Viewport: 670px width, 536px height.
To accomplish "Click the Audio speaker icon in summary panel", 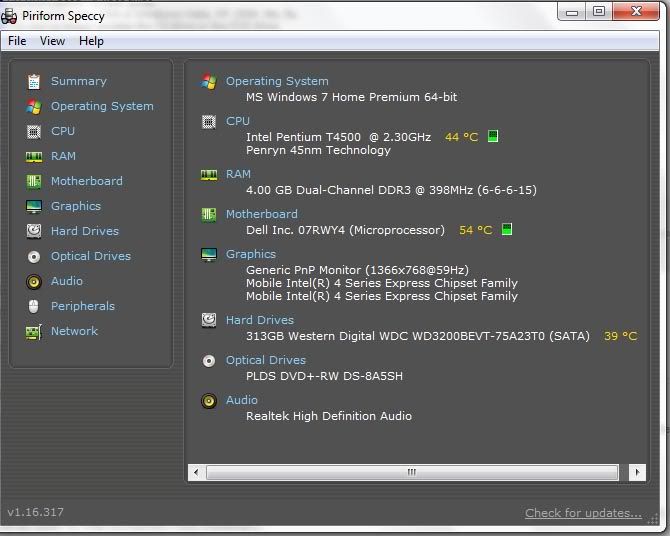I will point(209,401).
